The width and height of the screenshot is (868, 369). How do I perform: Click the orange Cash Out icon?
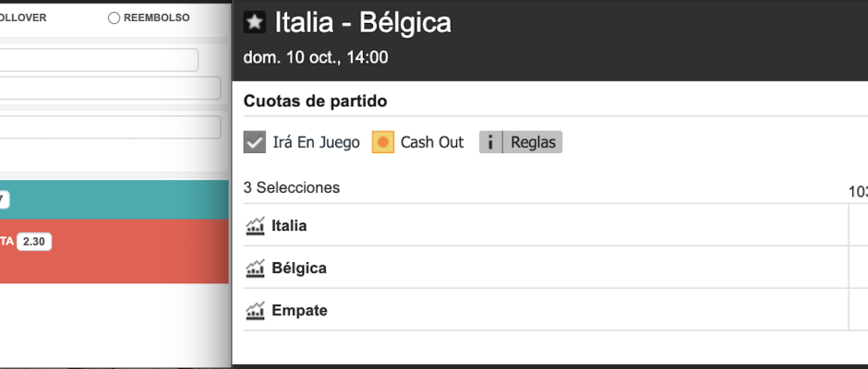(x=383, y=142)
